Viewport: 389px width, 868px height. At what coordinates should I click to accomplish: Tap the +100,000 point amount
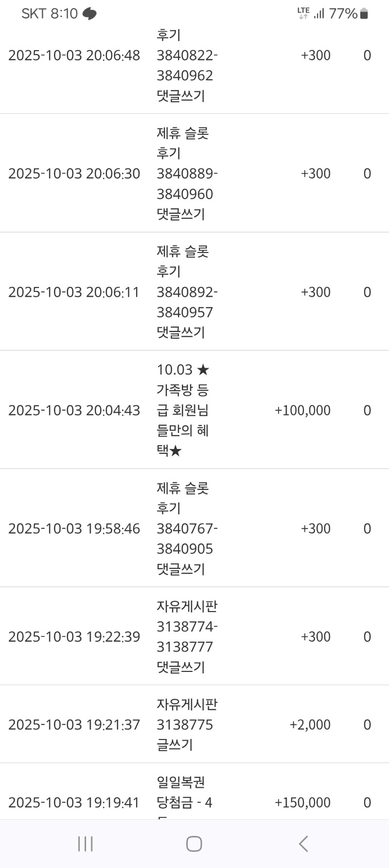click(302, 410)
